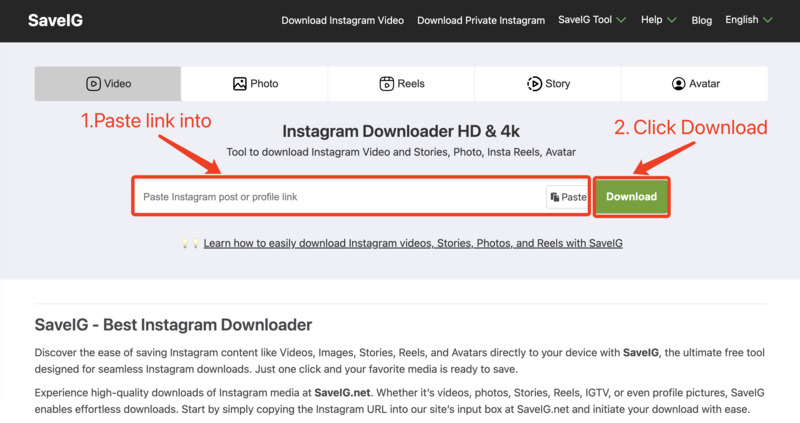Click the chevron beside English
The image size is (800, 423).
[x=768, y=20]
